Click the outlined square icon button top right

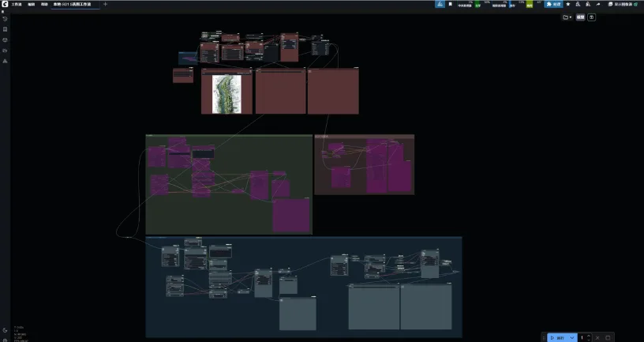(591, 17)
